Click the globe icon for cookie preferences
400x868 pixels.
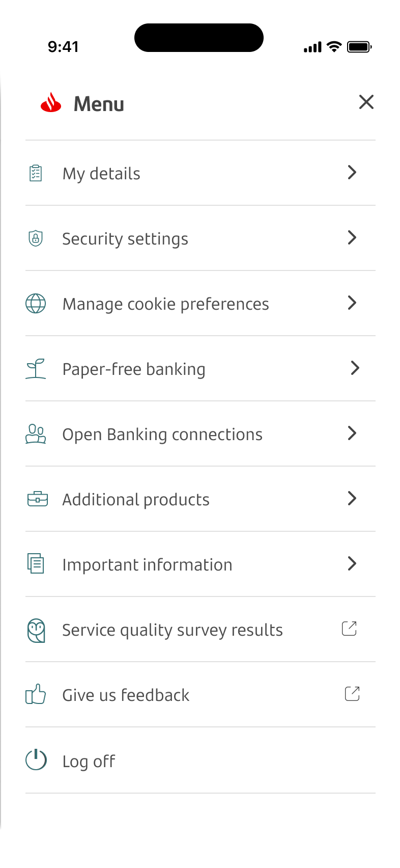(x=36, y=304)
